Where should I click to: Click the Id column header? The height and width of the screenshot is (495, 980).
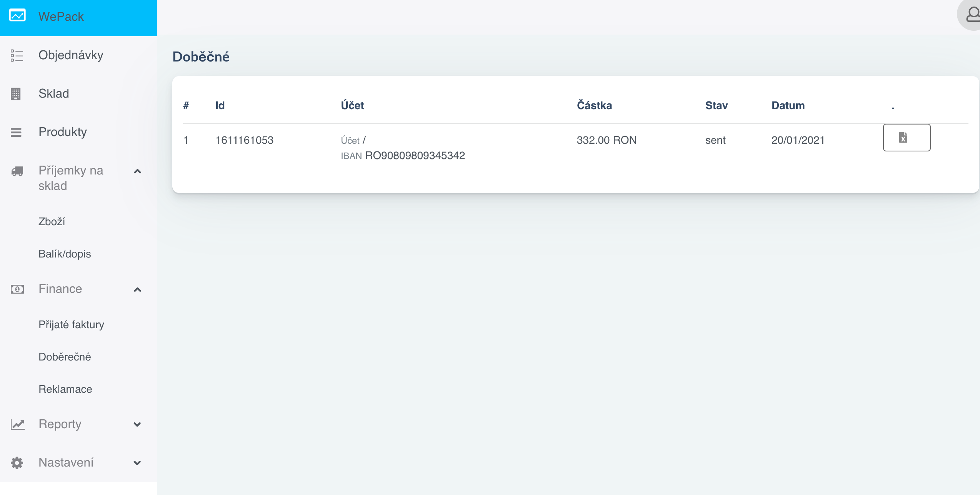(220, 105)
